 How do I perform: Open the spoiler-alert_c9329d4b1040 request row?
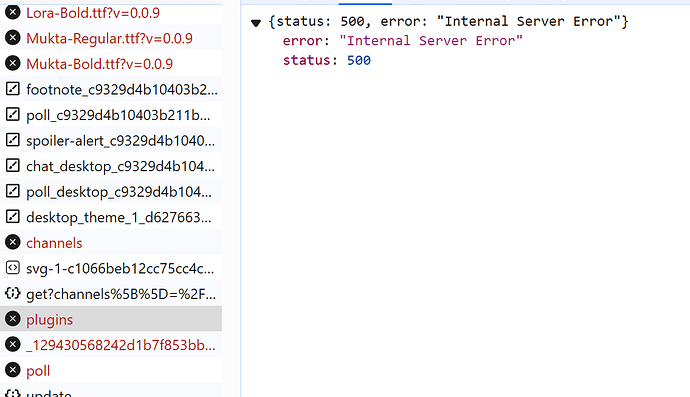(x=111, y=140)
